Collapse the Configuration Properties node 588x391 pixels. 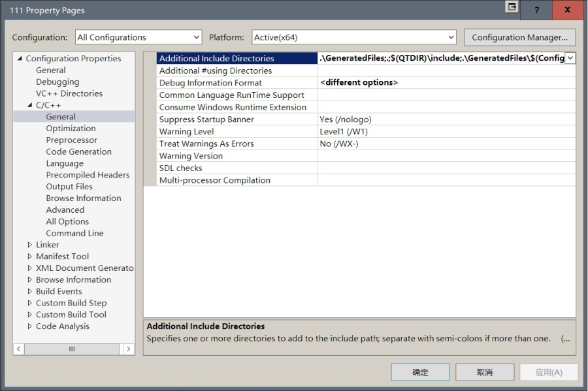point(20,59)
